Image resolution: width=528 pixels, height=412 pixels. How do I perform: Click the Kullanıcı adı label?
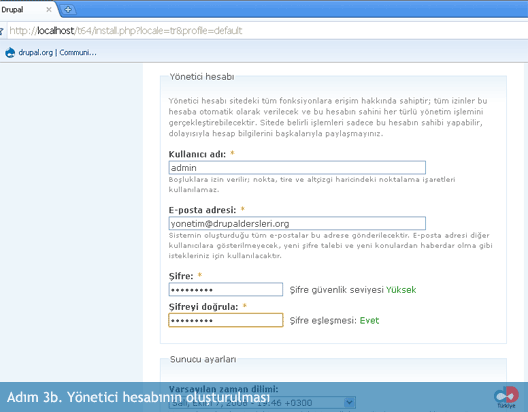point(197,154)
